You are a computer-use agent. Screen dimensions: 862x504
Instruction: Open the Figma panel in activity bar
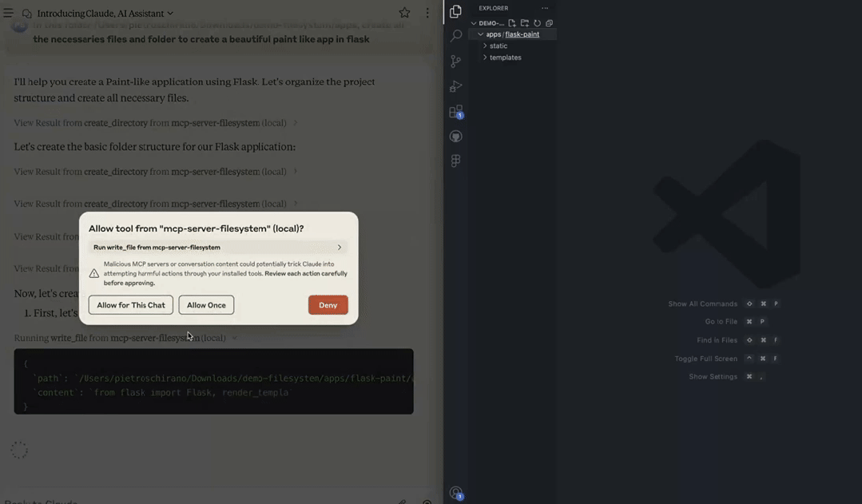[455, 161]
